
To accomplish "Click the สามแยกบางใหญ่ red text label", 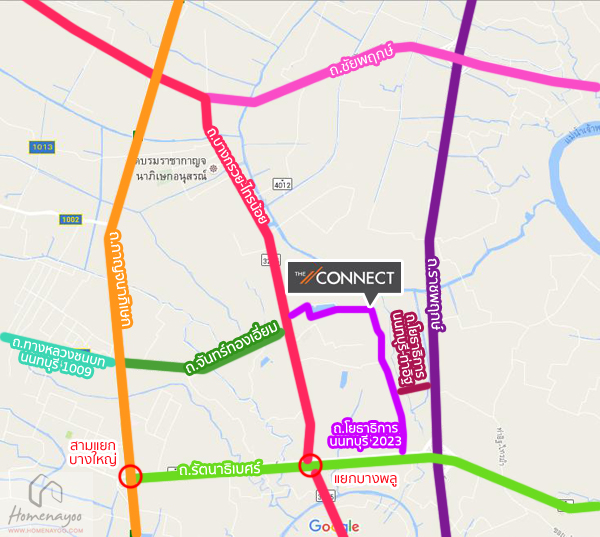I will point(93,452).
